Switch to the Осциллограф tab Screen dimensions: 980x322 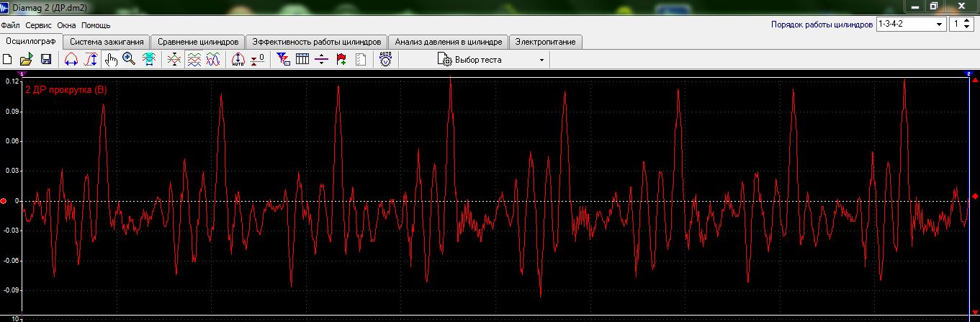(x=31, y=41)
